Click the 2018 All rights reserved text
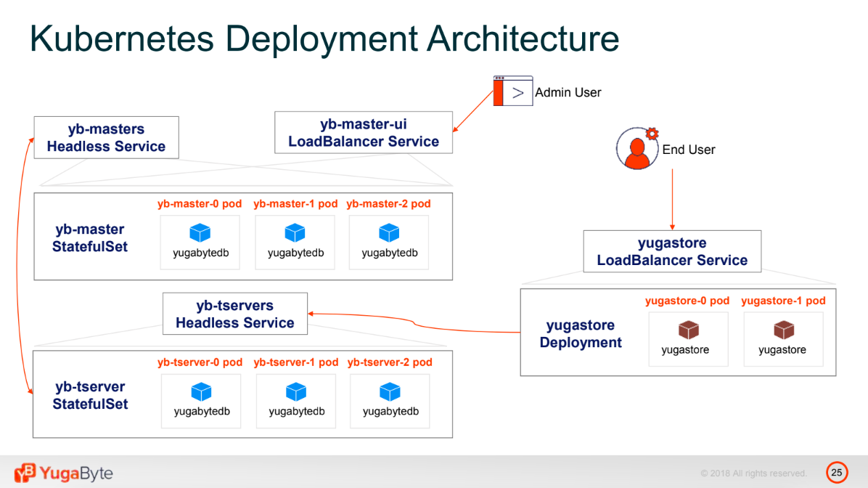Screen dimensions: 868x488 tap(754, 473)
